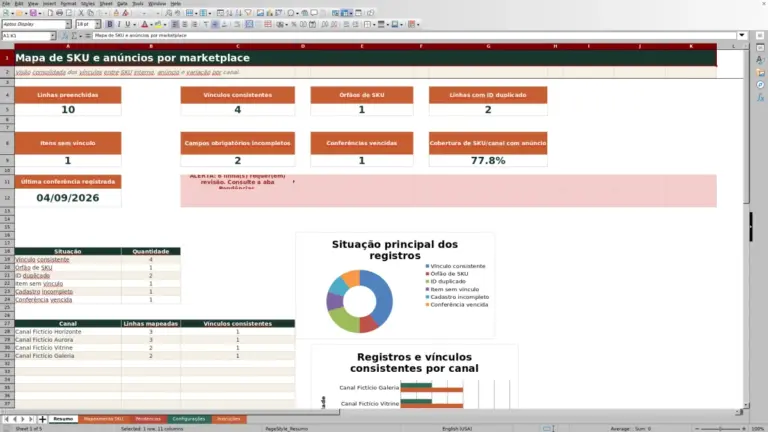Open the borders dropdown arrow
Viewport: 768px width, 432px height.
click(374, 24)
